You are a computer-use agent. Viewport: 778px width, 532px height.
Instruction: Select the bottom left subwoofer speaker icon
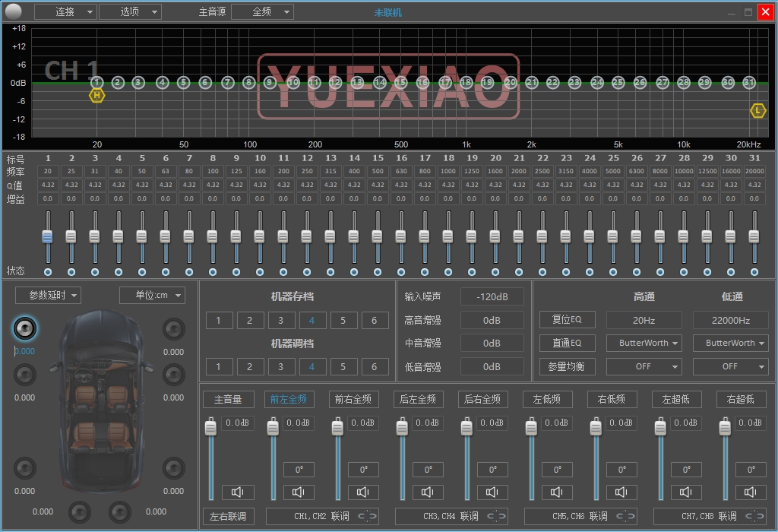click(x=79, y=512)
